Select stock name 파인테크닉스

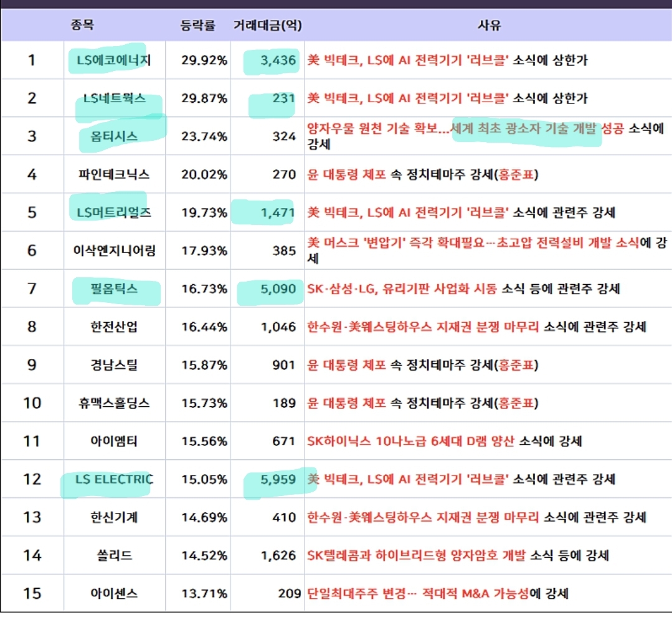113,174
